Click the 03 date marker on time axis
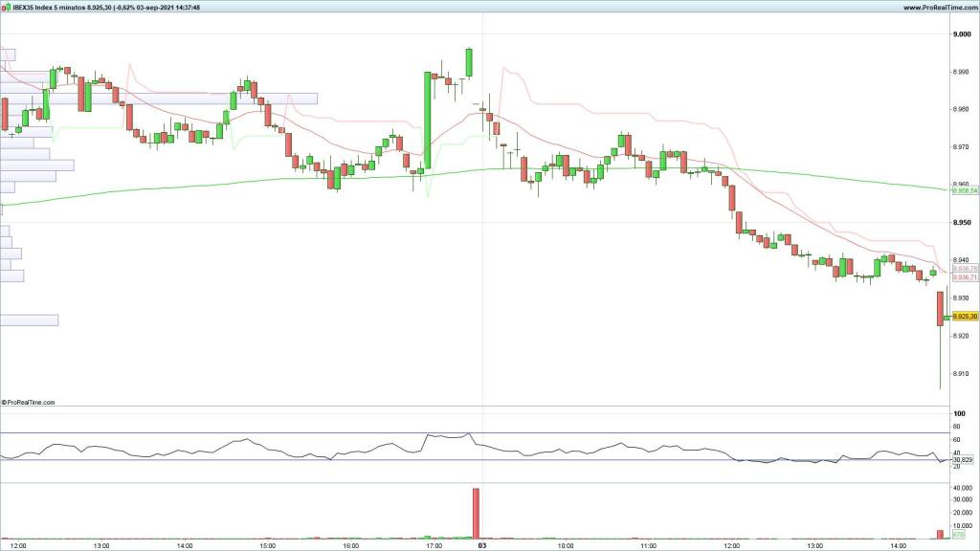This screenshot has height=551, width=980. coord(483,546)
